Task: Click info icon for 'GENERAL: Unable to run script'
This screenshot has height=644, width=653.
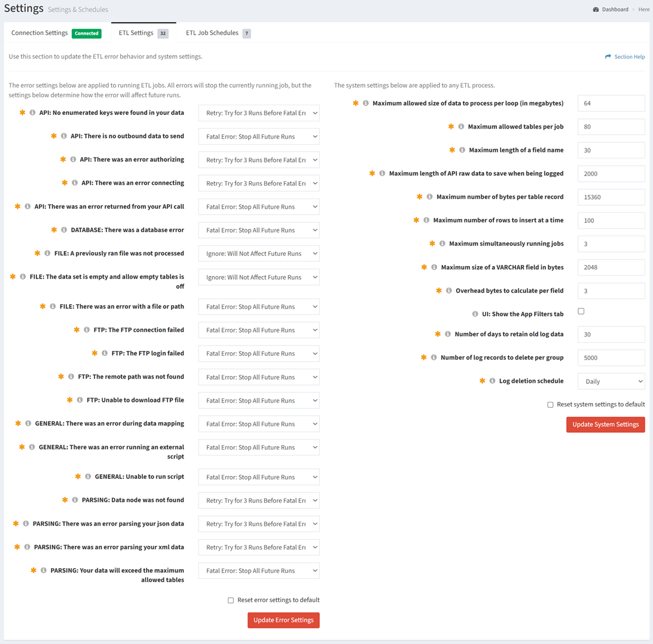Action: point(88,477)
